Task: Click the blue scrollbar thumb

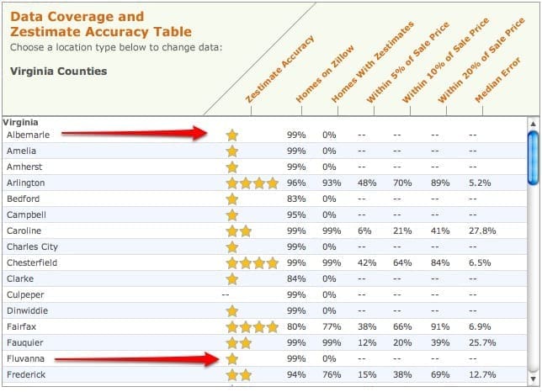Action: (533, 158)
